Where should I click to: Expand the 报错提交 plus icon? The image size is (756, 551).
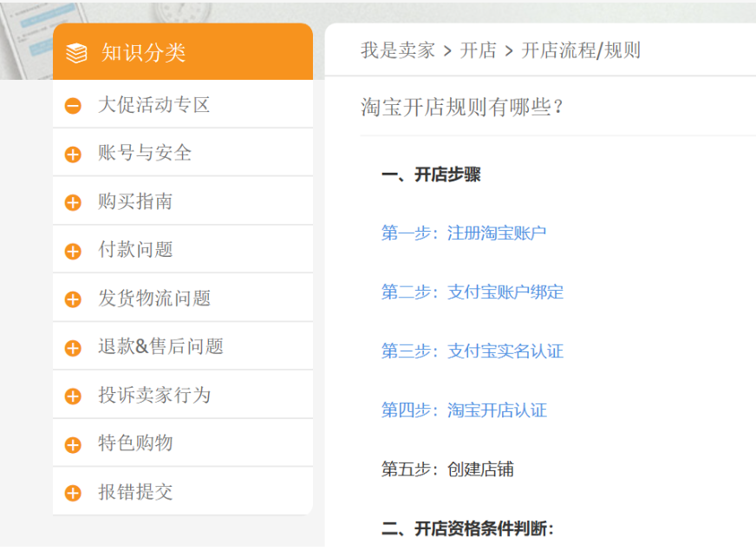point(73,493)
